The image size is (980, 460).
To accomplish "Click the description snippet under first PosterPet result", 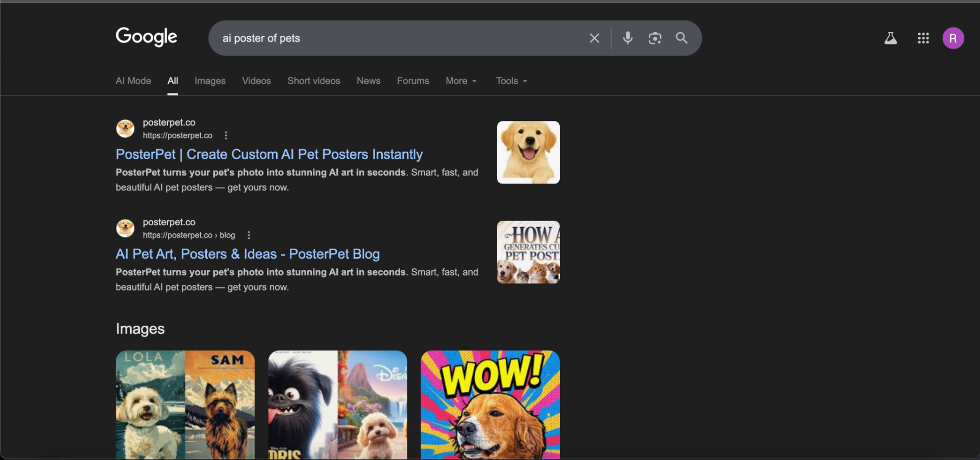I will [297, 180].
